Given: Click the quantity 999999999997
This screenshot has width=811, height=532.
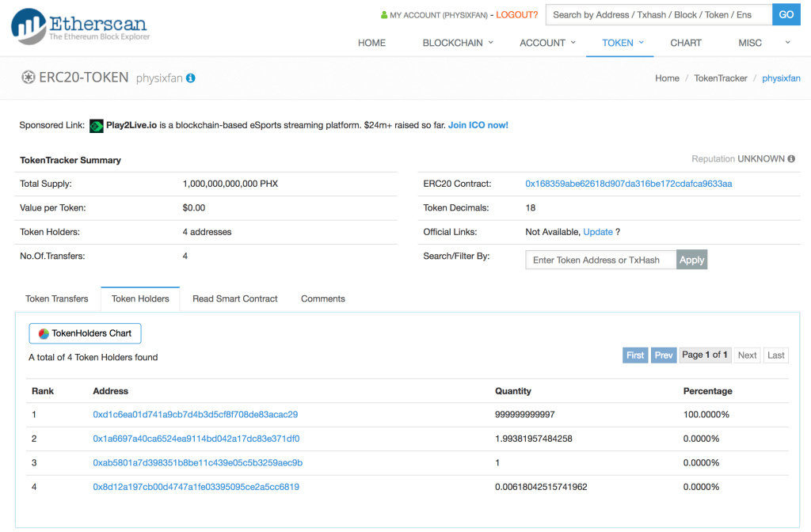Looking at the screenshot, I should point(525,415).
